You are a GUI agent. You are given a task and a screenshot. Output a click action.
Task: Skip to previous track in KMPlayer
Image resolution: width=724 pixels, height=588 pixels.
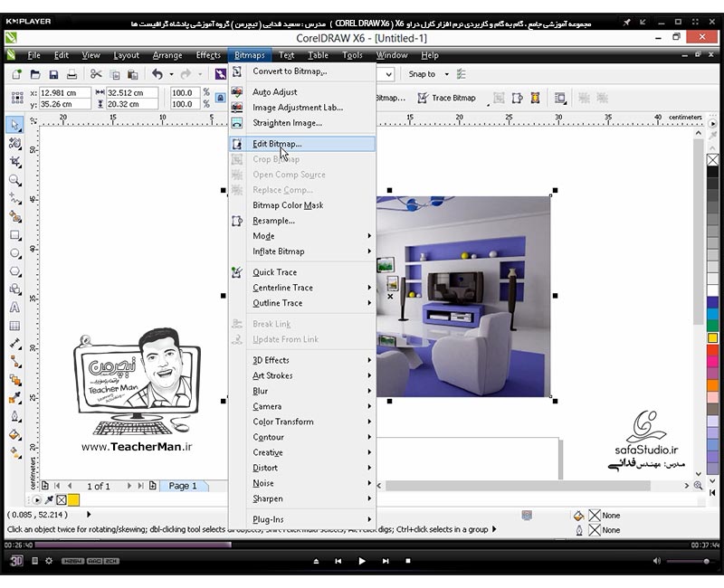(x=338, y=561)
